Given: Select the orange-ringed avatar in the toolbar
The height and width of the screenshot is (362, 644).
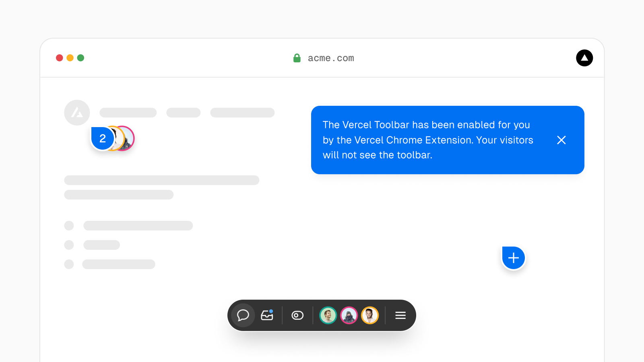Looking at the screenshot, I should click(x=370, y=315).
